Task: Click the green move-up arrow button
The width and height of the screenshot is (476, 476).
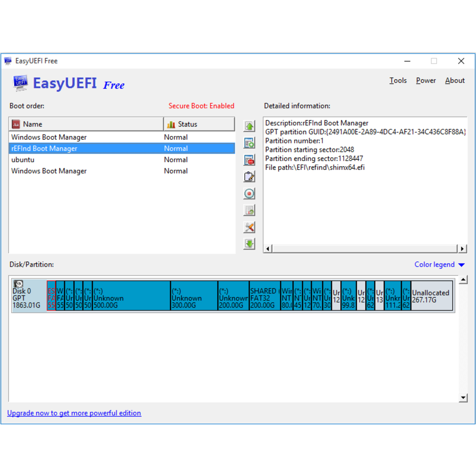Action: 249,126
